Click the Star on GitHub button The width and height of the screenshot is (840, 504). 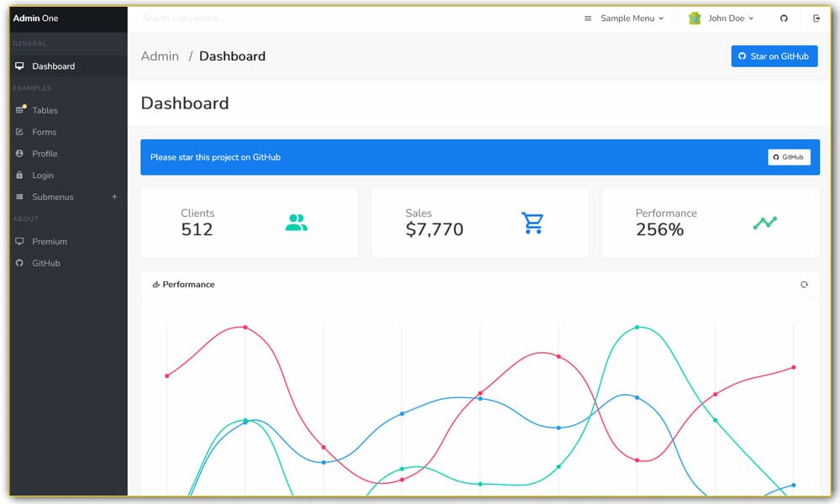(x=774, y=55)
